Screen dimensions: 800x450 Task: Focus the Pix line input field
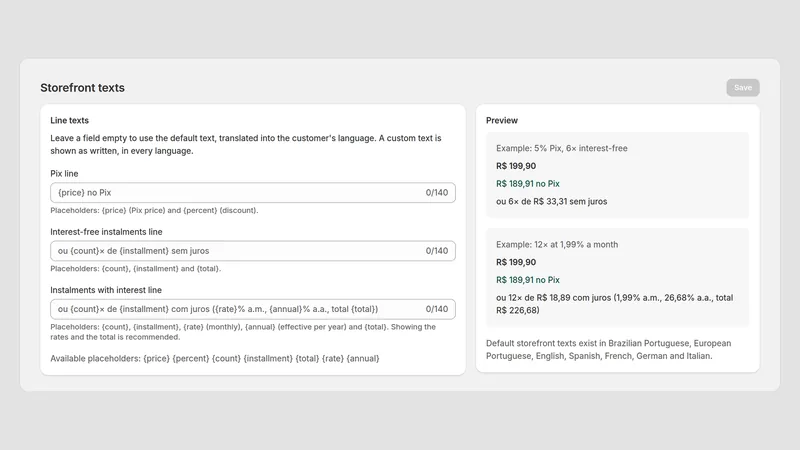point(253,193)
